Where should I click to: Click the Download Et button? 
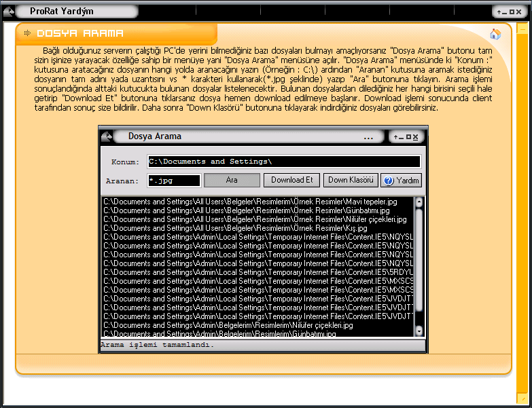(291, 180)
